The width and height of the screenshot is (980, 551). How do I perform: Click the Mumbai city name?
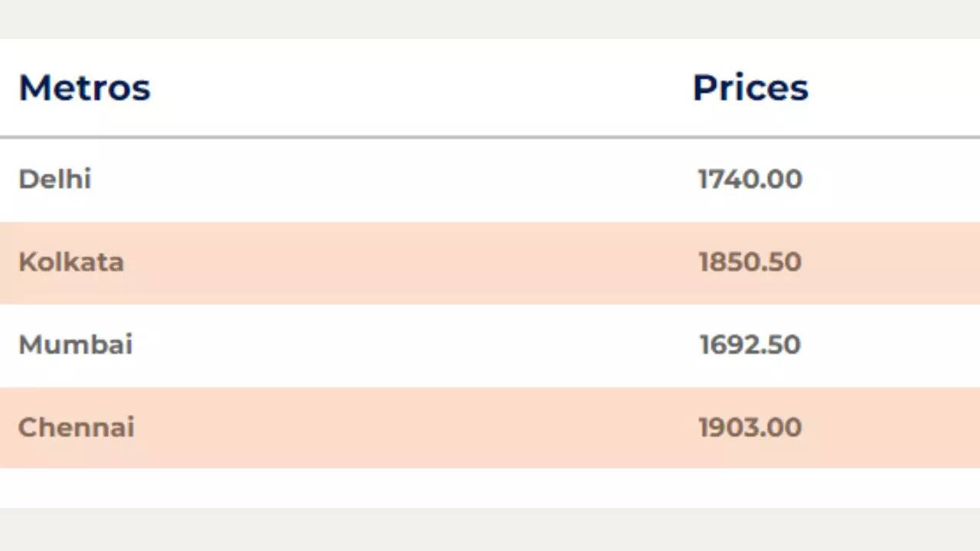pyautogui.click(x=76, y=344)
